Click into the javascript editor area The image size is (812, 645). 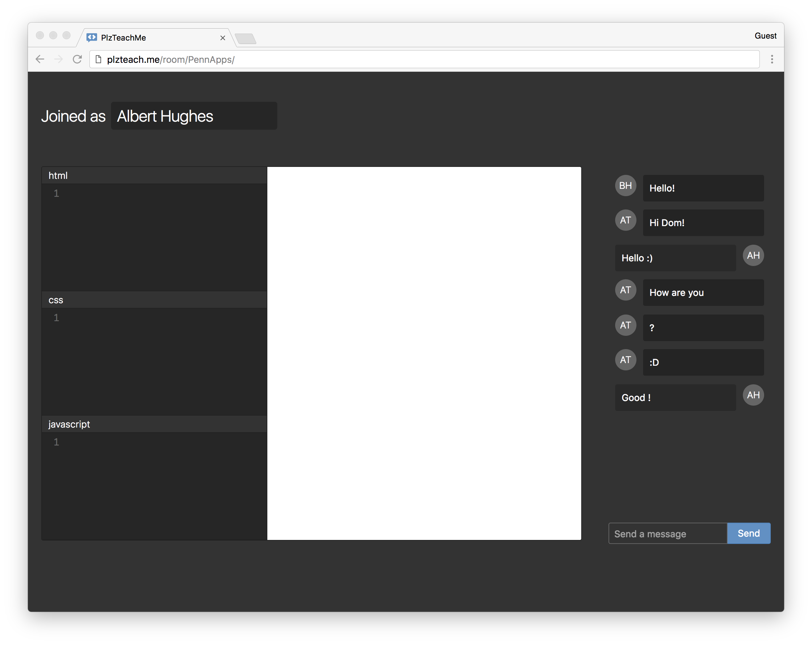point(162,482)
